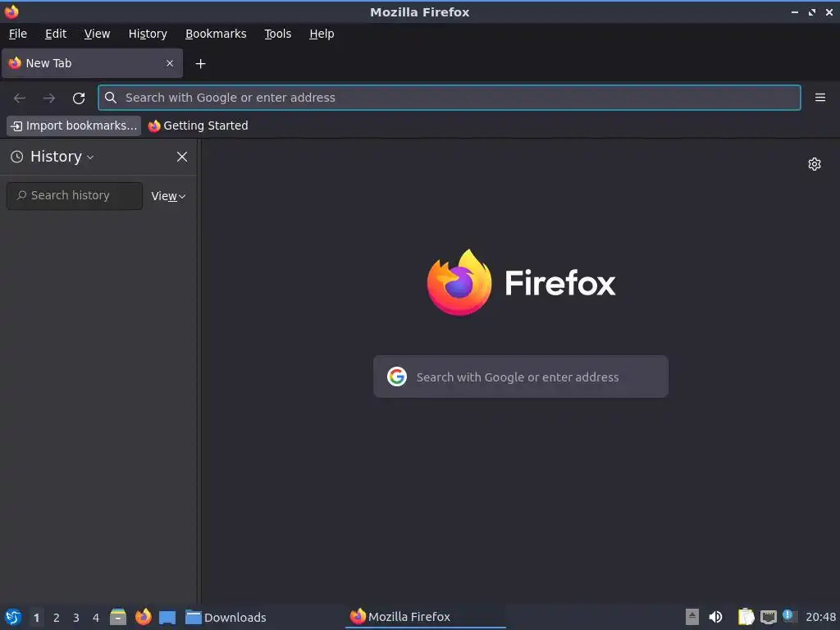Minimize the Firefox window
This screenshot has height=630, width=840.
(x=794, y=11)
